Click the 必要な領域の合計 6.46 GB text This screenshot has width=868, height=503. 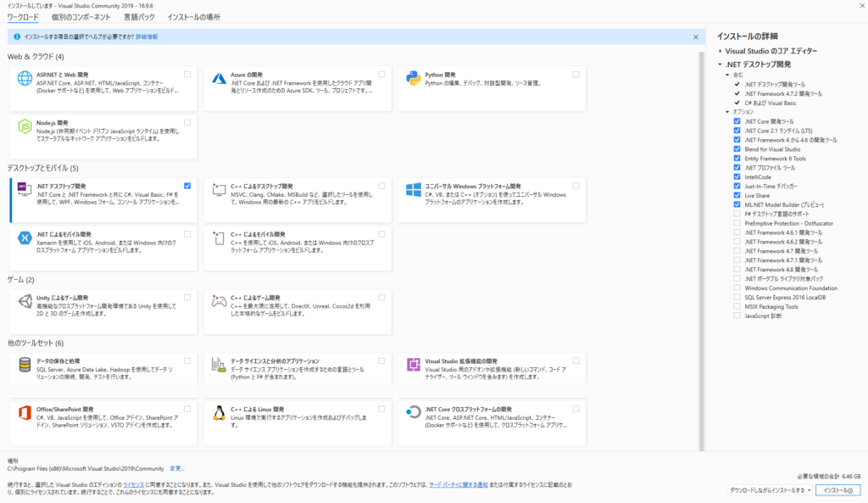pos(829,477)
